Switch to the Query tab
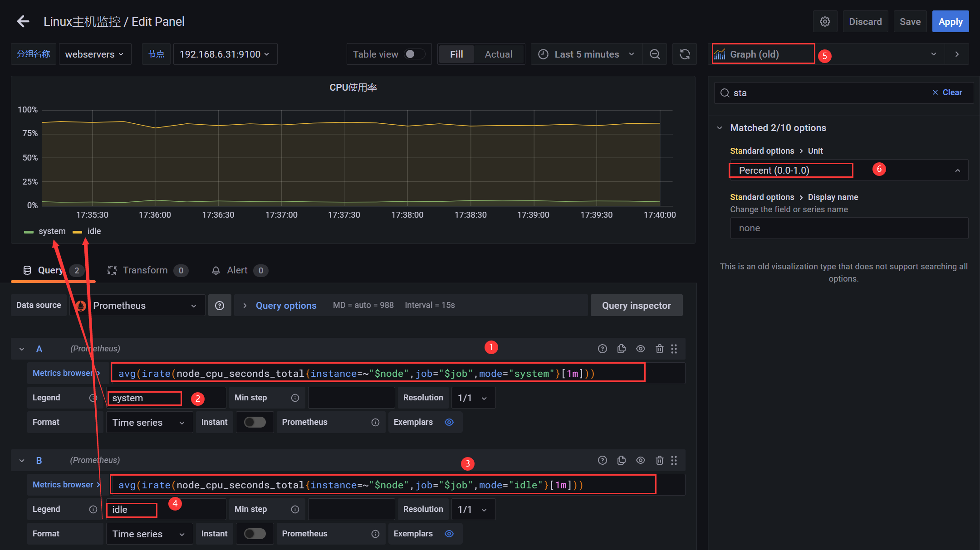 click(53, 270)
